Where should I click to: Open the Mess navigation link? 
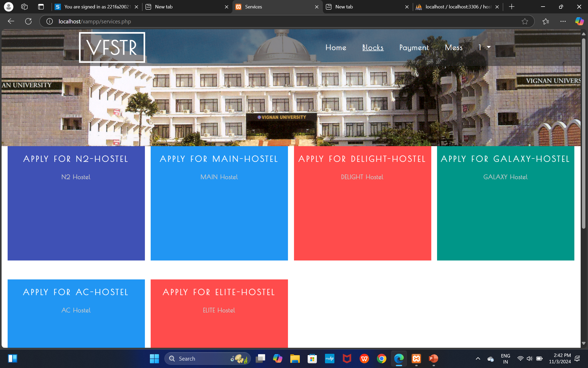click(454, 48)
